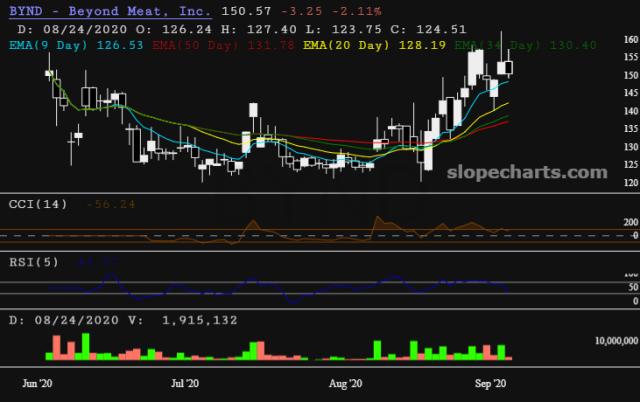Click the BYND ticker symbol link
Image resolution: width=640 pixels, height=402 pixels.
22,8
